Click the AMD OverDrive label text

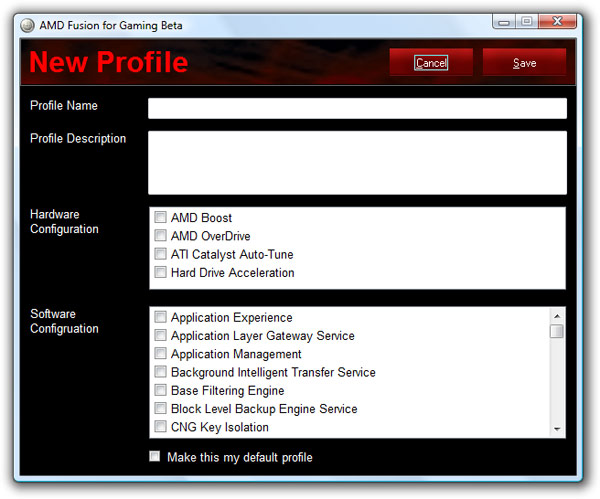tap(210, 236)
